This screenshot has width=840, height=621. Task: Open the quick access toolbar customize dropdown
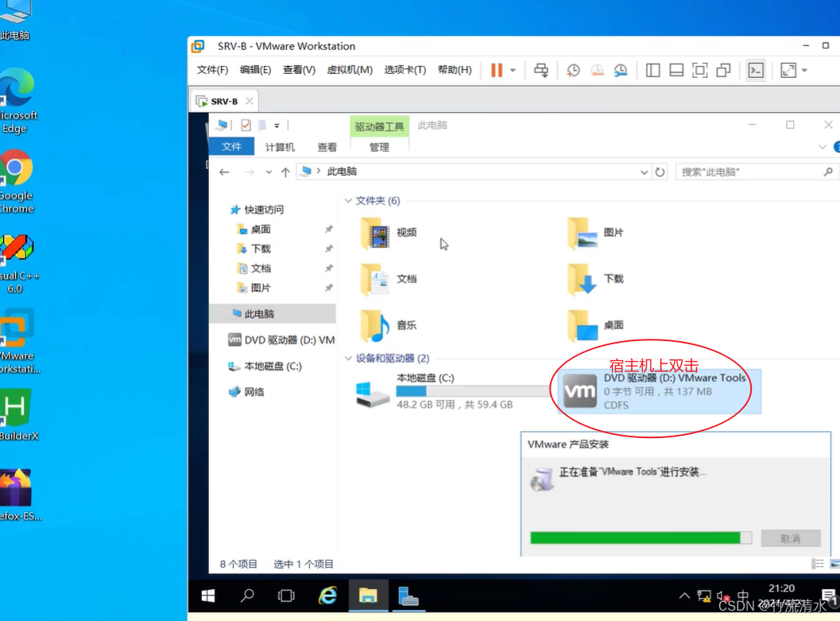pos(277,126)
